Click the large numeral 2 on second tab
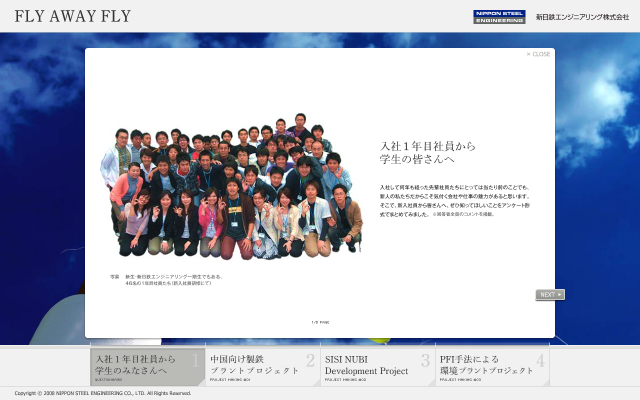This screenshot has height=400, width=640. tap(310, 361)
